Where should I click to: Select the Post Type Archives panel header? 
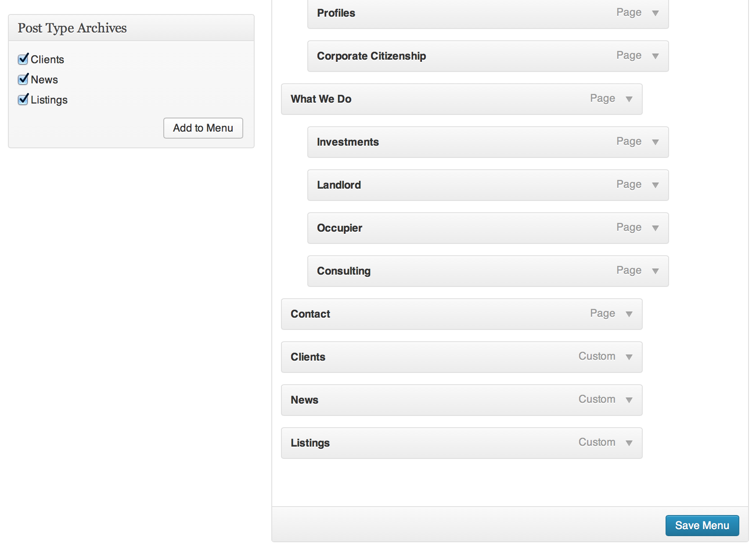(131, 28)
